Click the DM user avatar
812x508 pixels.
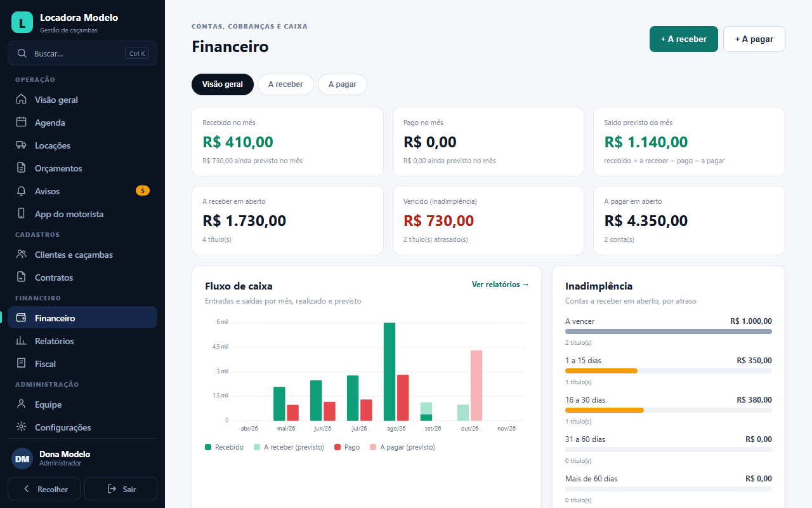pyautogui.click(x=22, y=458)
